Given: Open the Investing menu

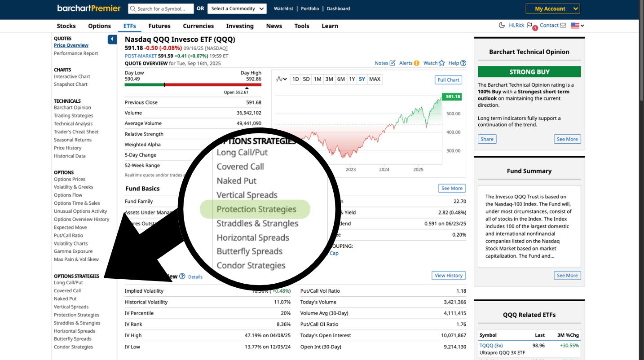Looking at the screenshot, I should 240,26.
